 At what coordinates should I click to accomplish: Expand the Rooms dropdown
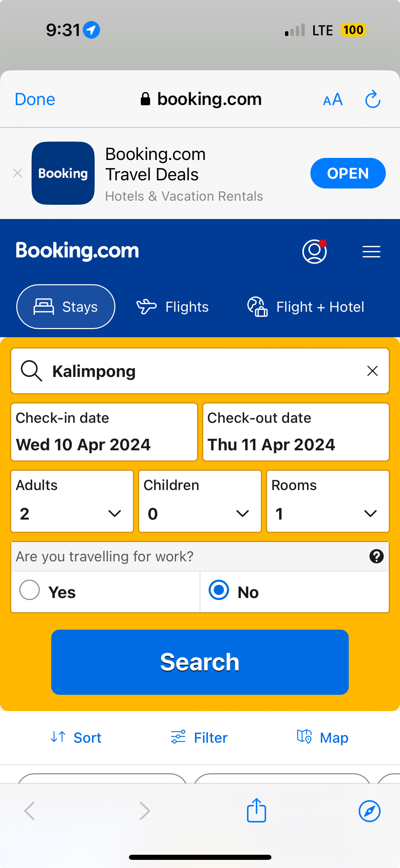tap(328, 501)
